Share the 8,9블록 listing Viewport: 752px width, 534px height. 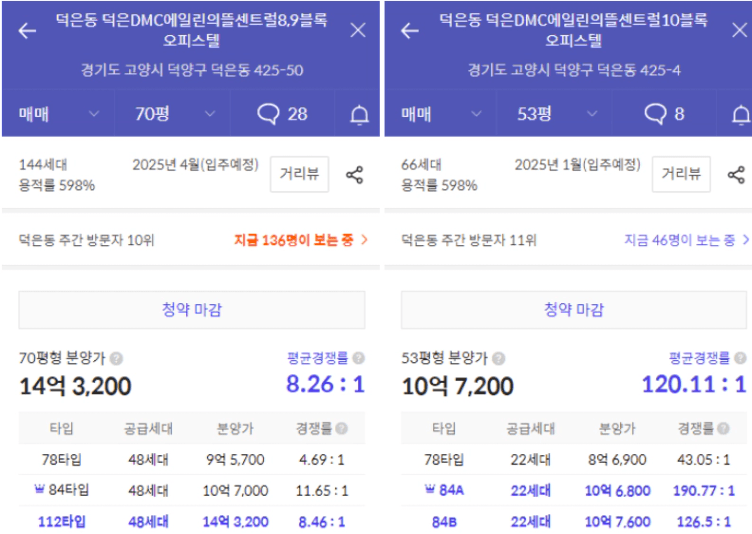pos(354,175)
